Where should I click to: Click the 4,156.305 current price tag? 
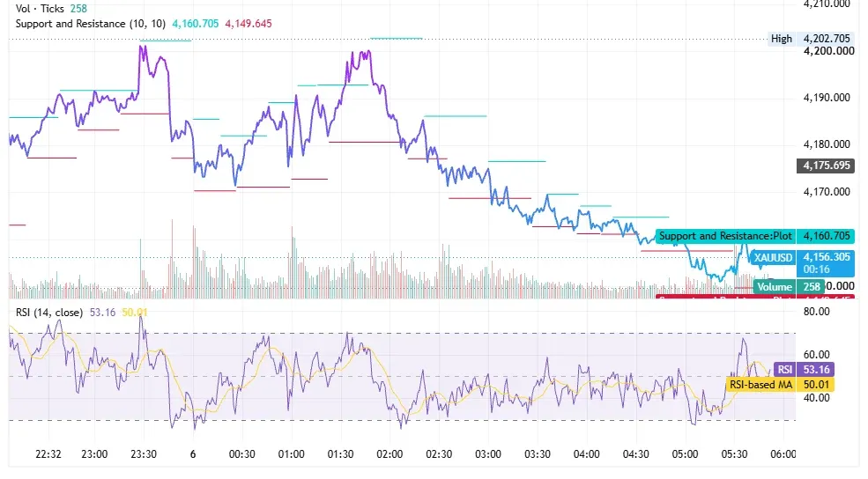[x=826, y=257]
